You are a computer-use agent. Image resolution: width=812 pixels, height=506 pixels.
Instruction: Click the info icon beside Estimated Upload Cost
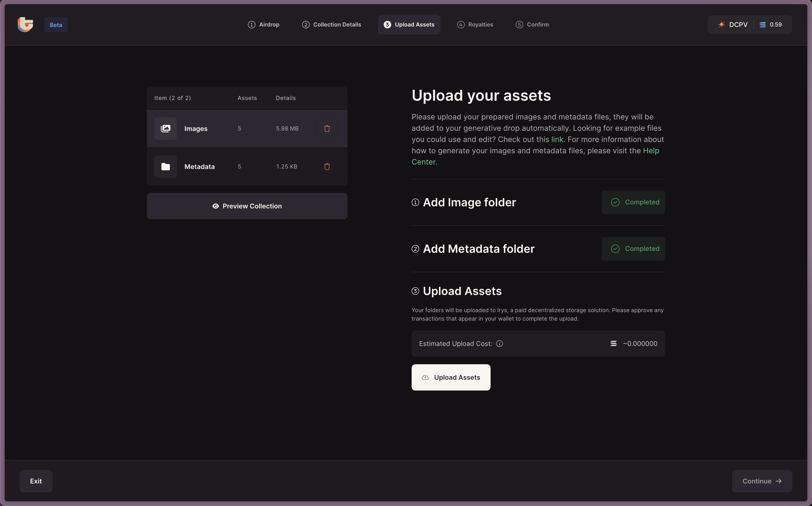[500, 344]
